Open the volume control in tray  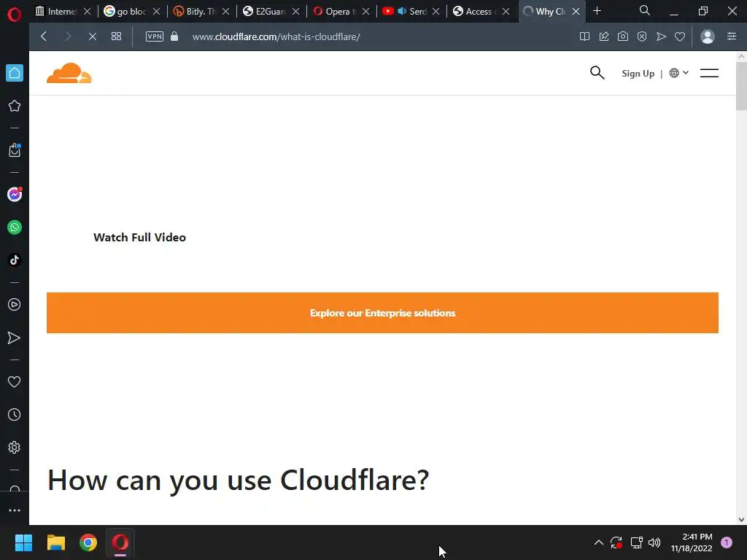click(654, 542)
